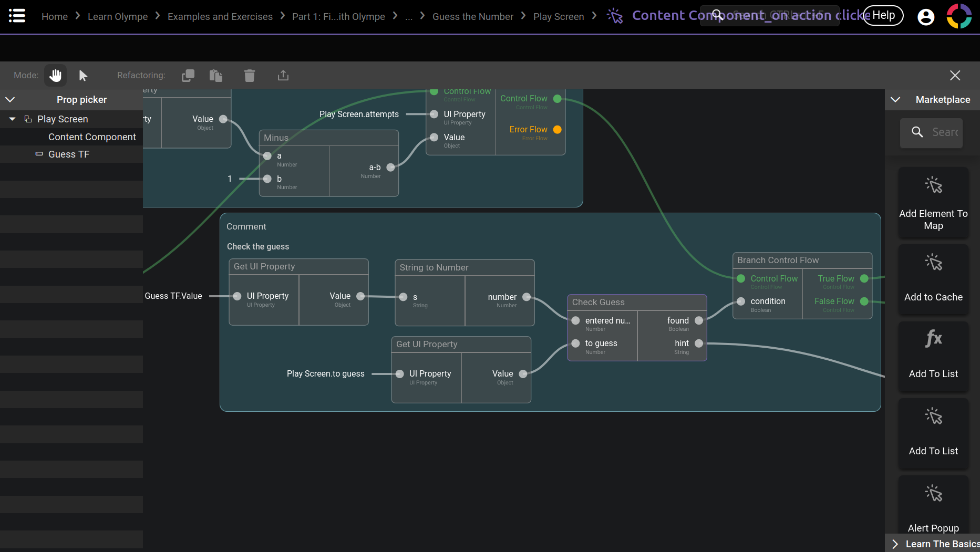Click the trash delete icon
This screenshot has width=980, height=552.
pyautogui.click(x=250, y=76)
